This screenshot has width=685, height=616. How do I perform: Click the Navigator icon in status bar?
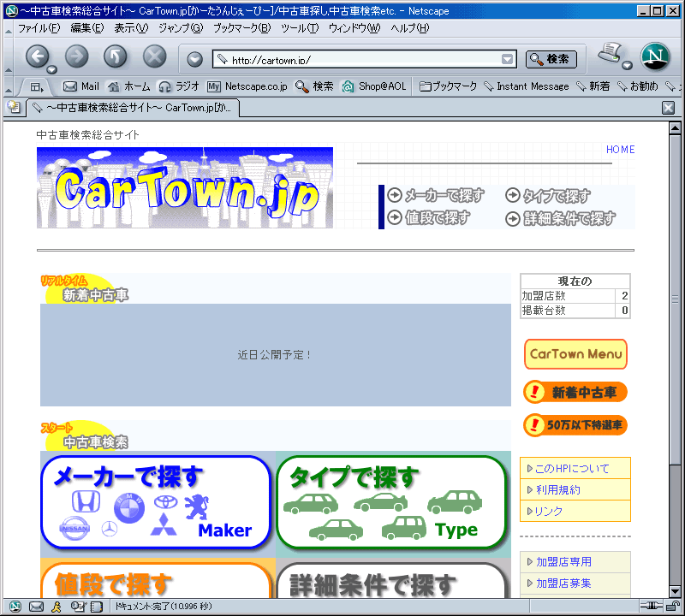15,607
